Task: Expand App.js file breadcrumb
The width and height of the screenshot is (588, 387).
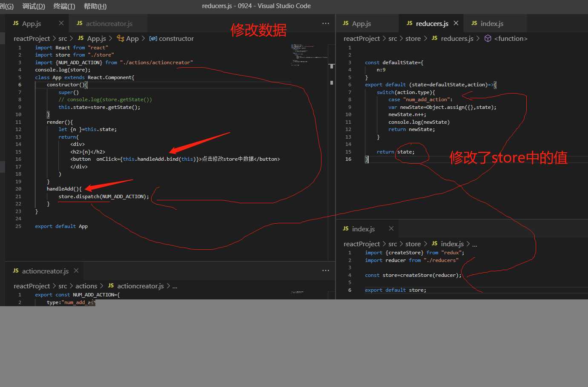Action: tap(97, 39)
